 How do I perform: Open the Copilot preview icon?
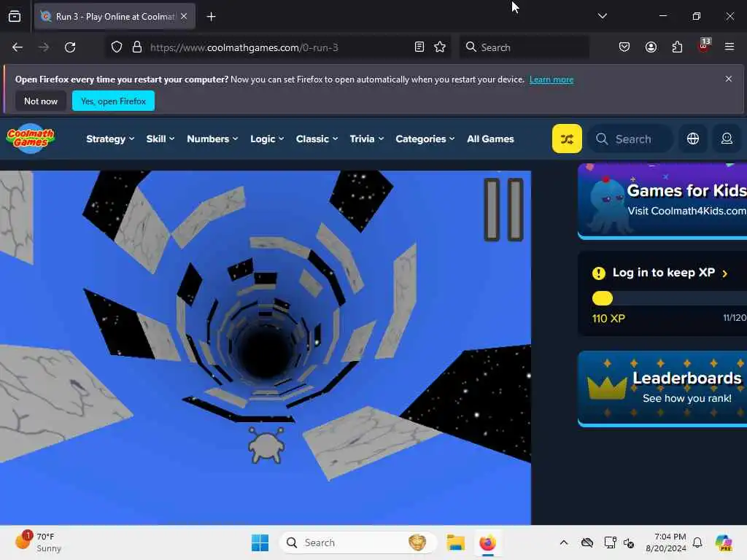tap(724, 542)
